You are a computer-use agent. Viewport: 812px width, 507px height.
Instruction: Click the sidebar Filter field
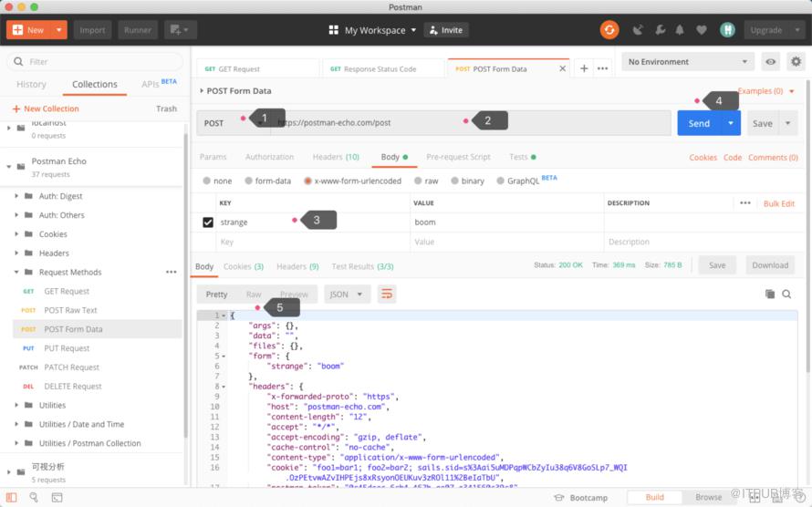pyautogui.click(x=95, y=62)
